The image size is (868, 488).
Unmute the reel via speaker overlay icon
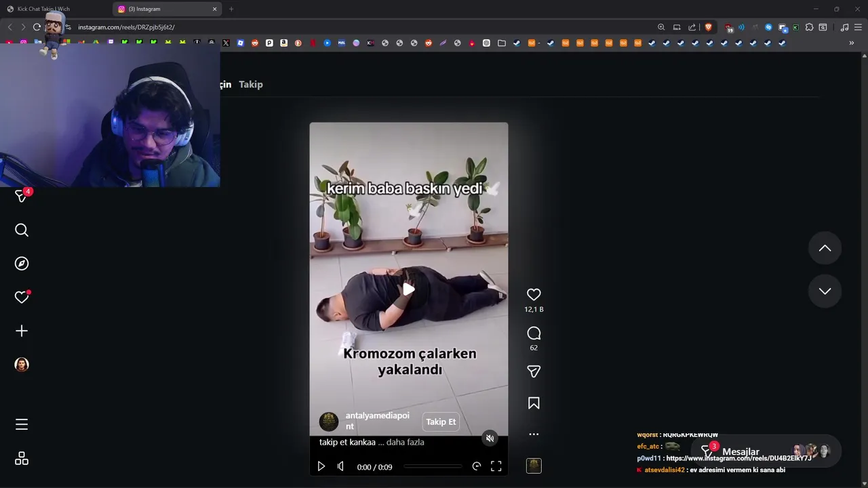(490, 438)
